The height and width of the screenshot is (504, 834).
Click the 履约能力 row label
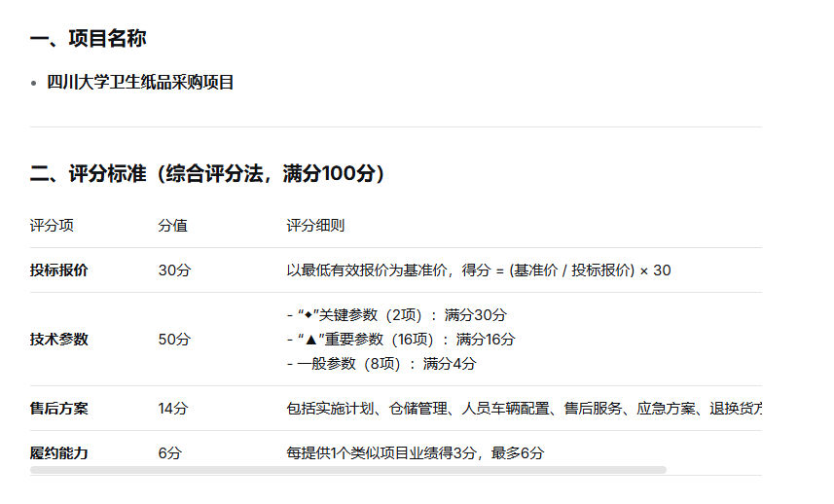click(x=59, y=453)
